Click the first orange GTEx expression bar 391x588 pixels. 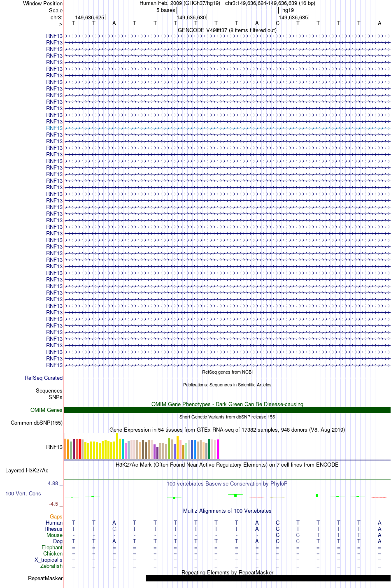pos(65,449)
